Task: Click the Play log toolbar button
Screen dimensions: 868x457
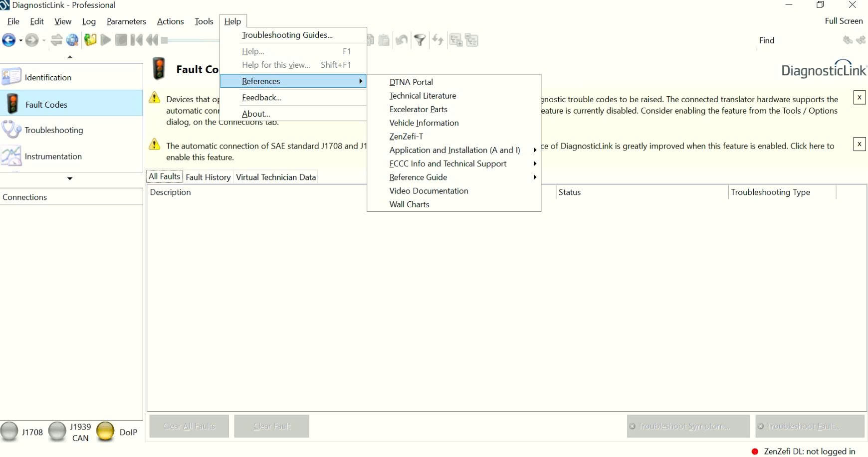Action: point(106,40)
